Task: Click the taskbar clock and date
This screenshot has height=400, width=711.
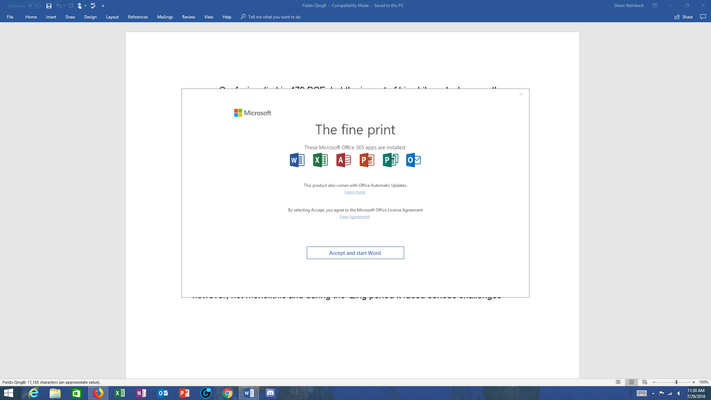Action: (696, 393)
